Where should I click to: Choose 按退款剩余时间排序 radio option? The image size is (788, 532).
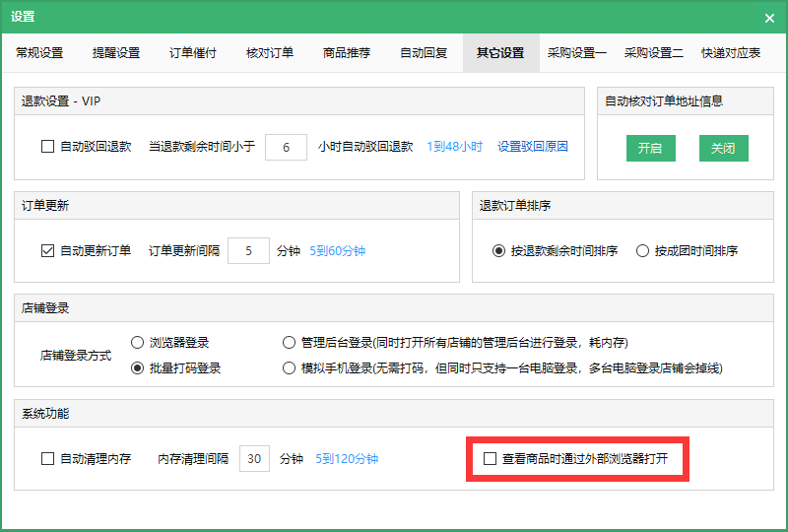click(x=499, y=251)
